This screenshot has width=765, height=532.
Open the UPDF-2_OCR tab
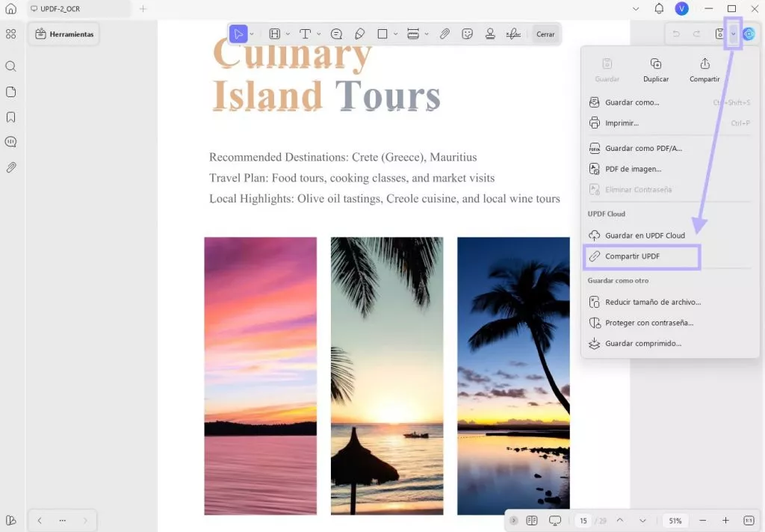79,9
